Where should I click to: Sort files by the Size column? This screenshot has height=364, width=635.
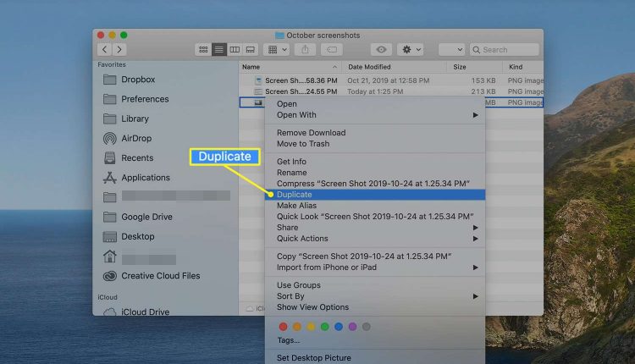coord(475,67)
